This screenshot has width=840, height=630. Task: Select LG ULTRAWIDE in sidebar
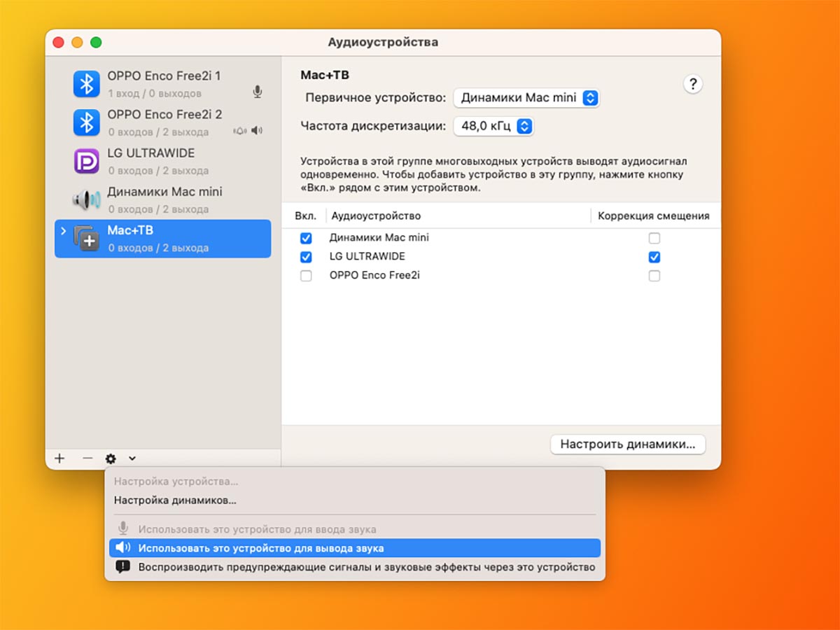[x=162, y=162]
